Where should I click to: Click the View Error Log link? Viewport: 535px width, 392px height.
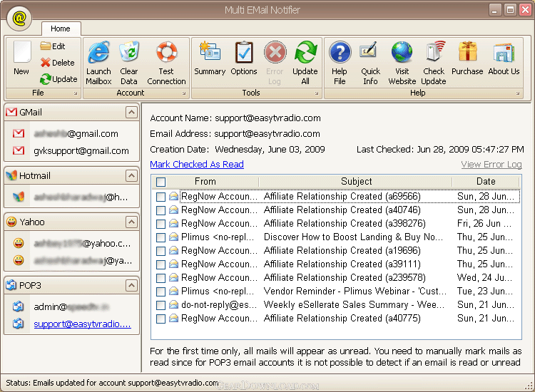tap(491, 165)
